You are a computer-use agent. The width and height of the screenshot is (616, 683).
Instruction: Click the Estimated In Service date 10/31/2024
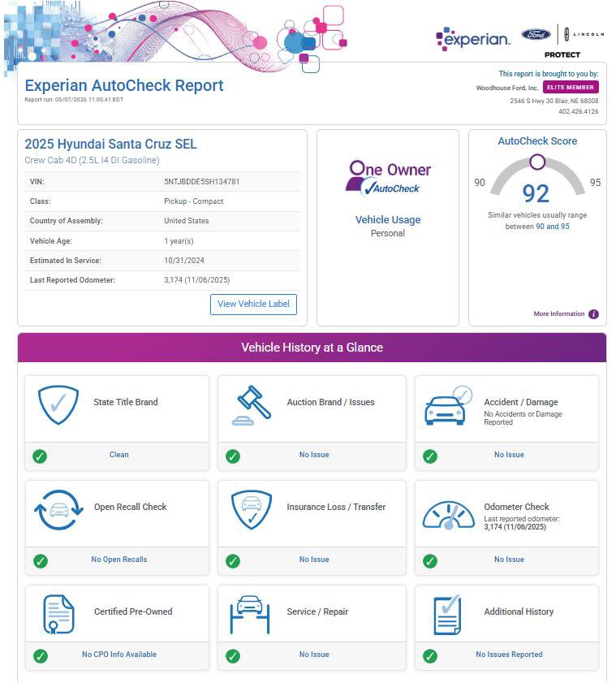click(x=183, y=261)
